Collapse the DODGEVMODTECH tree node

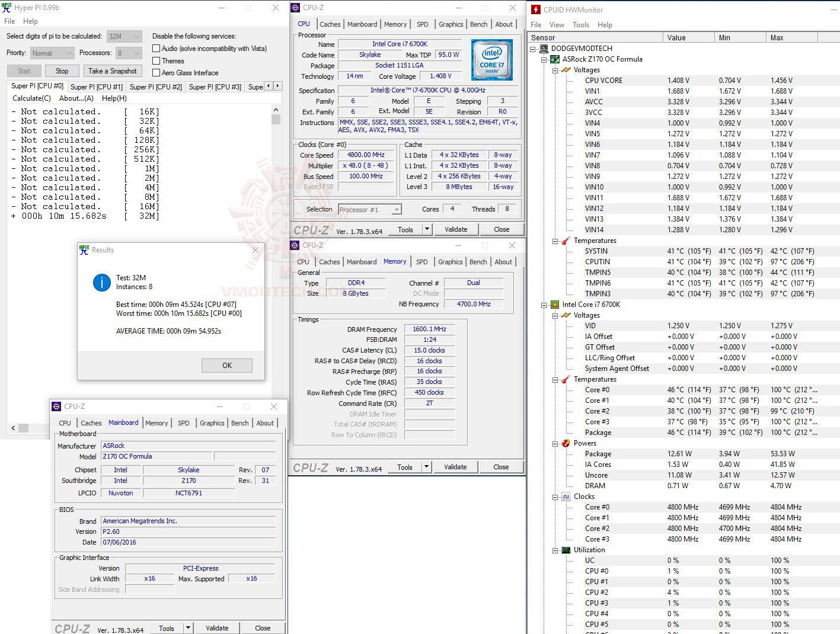click(533, 49)
